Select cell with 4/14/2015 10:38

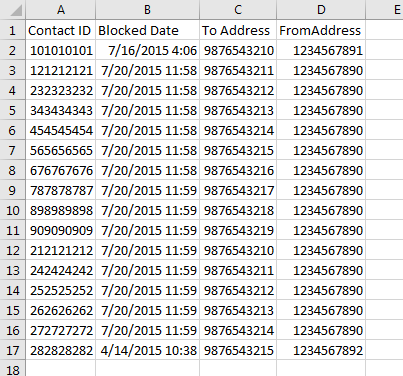(x=147, y=350)
